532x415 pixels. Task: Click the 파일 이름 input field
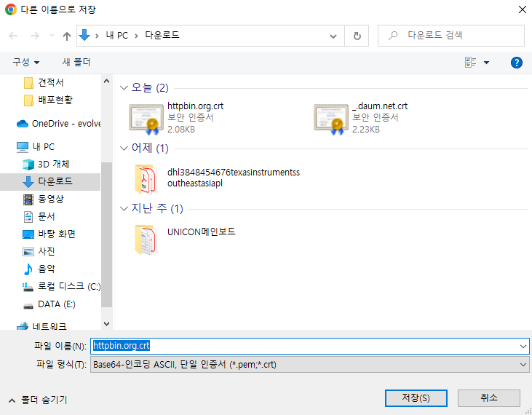pyautogui.click(x=309, y=346)
